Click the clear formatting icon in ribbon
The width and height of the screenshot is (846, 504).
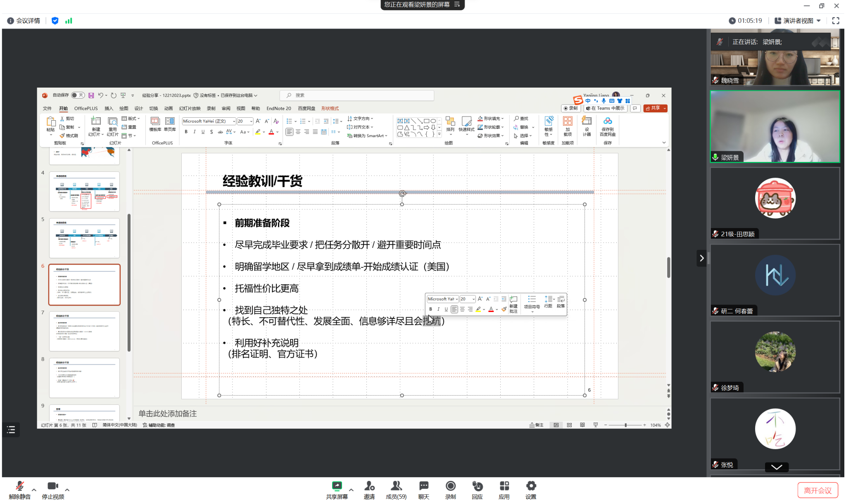276,121
